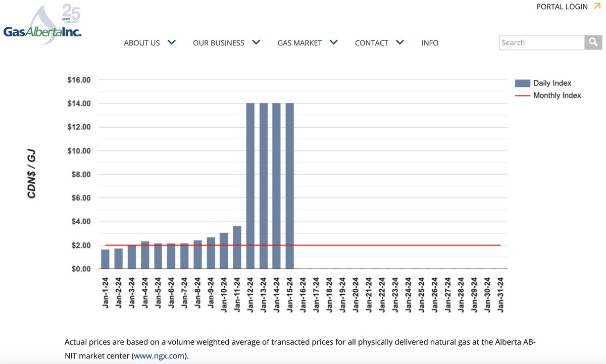Expand the OUR BUSINESS chevron
Screen dimensions: 606x364
[256, 42]
